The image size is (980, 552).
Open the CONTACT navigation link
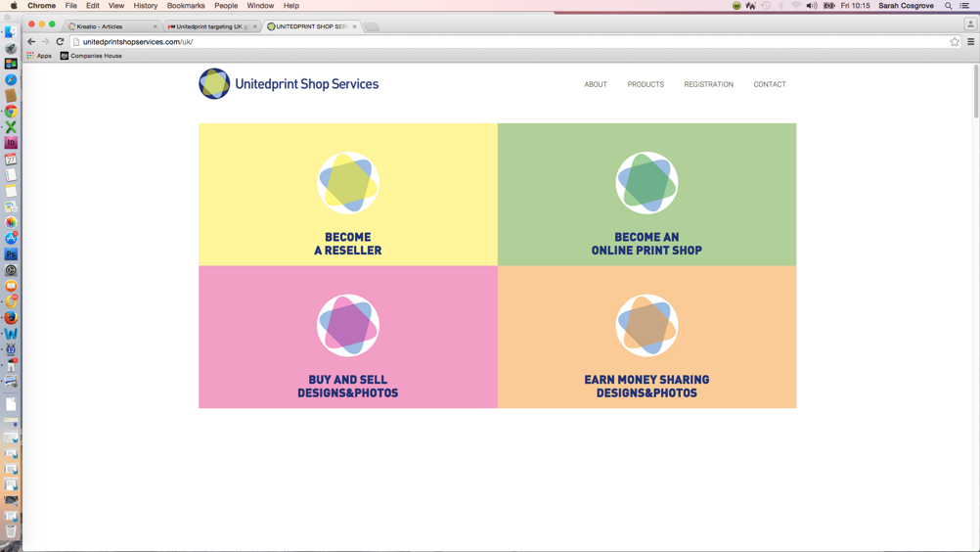(770, 84)
